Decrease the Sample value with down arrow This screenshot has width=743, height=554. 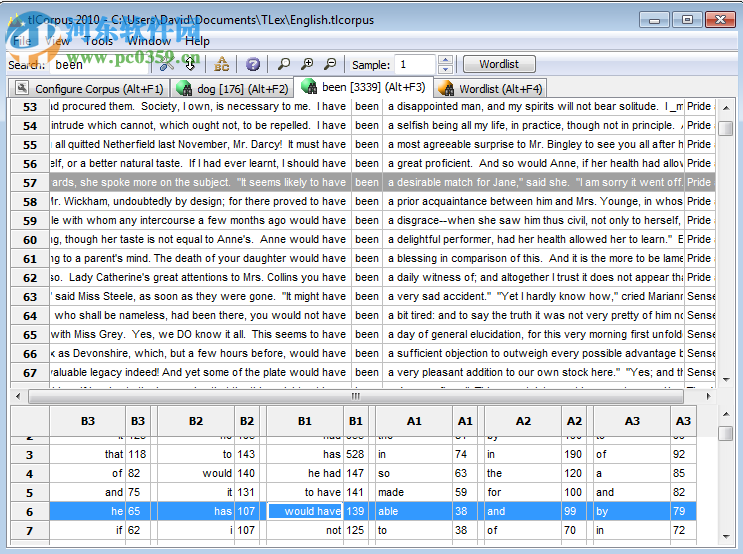444,69
